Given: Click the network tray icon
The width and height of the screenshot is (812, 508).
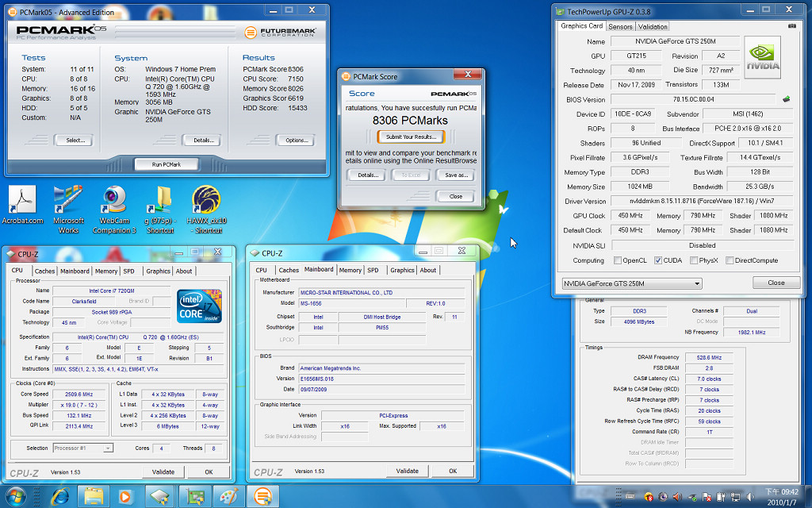Looking at the screenshot, I should click(735, 497).
